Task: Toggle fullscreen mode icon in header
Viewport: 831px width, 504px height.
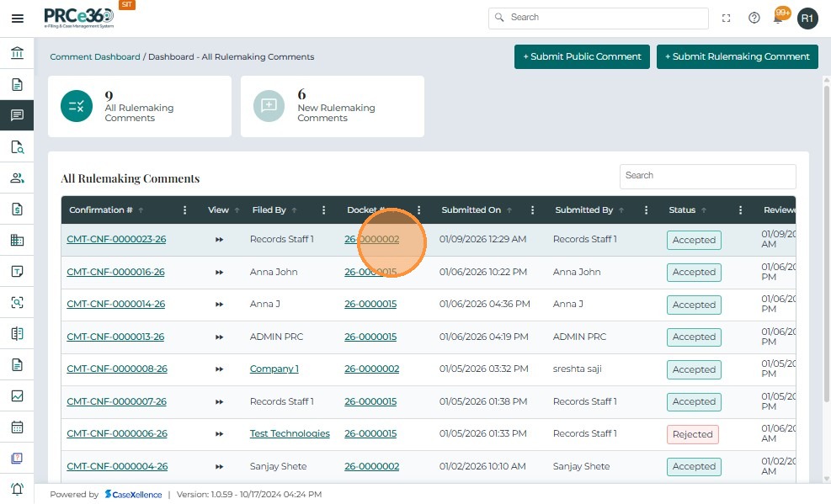Action: pyautogui.click(x=727, y=18)
